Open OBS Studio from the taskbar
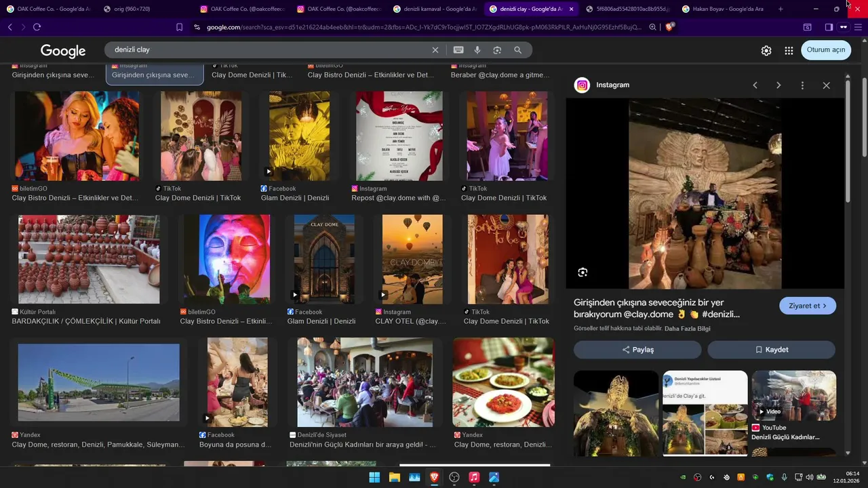This screenshot has height=488, width=868. pyautogui.click(x=454, y=477)
